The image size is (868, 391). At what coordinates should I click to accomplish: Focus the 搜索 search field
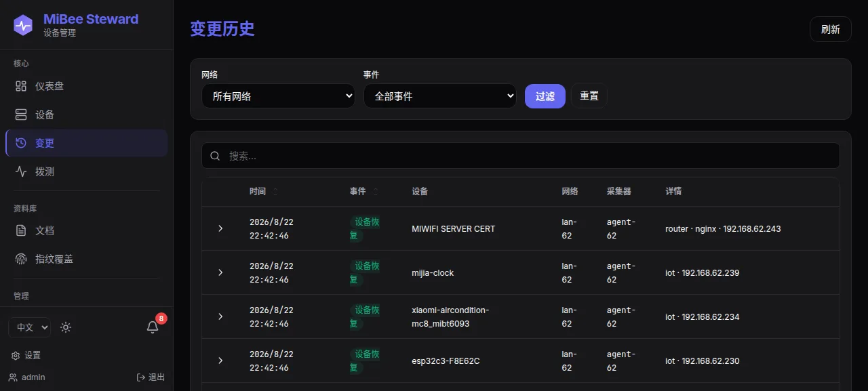(x=521, y=156)
